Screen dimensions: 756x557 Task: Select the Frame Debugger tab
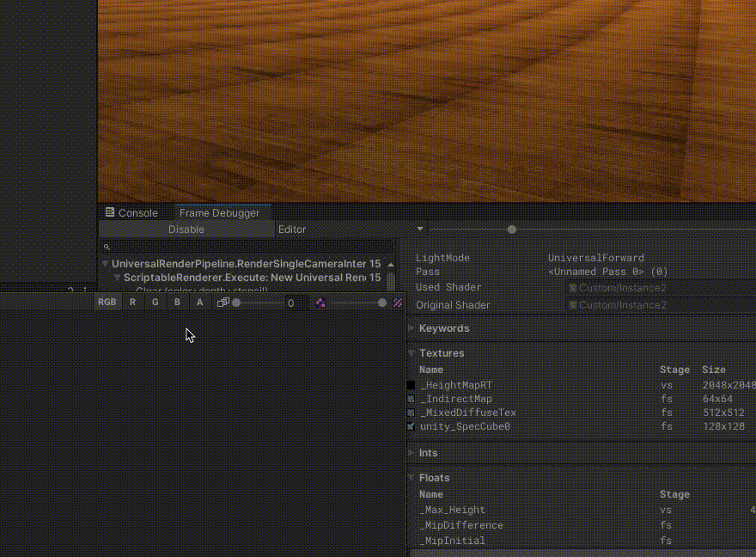222,212
